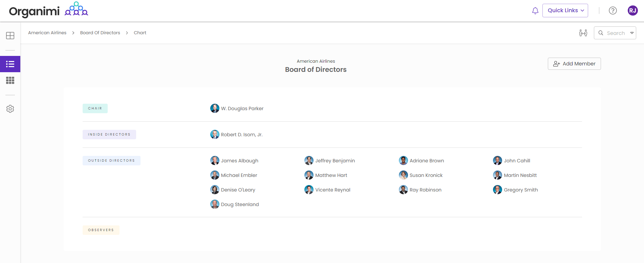Image resolution: width=644 pixels, height=263 pixels.
Task: Select the name Gregory Smith
Action: 521,190
